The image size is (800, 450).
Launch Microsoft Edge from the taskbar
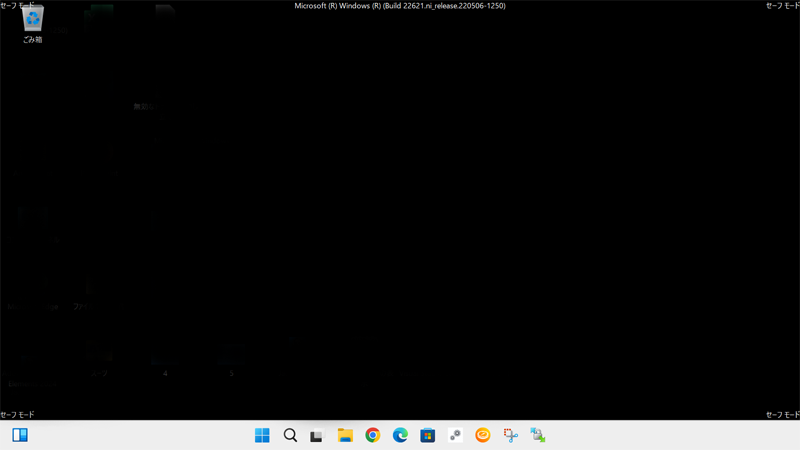[400, 435]
